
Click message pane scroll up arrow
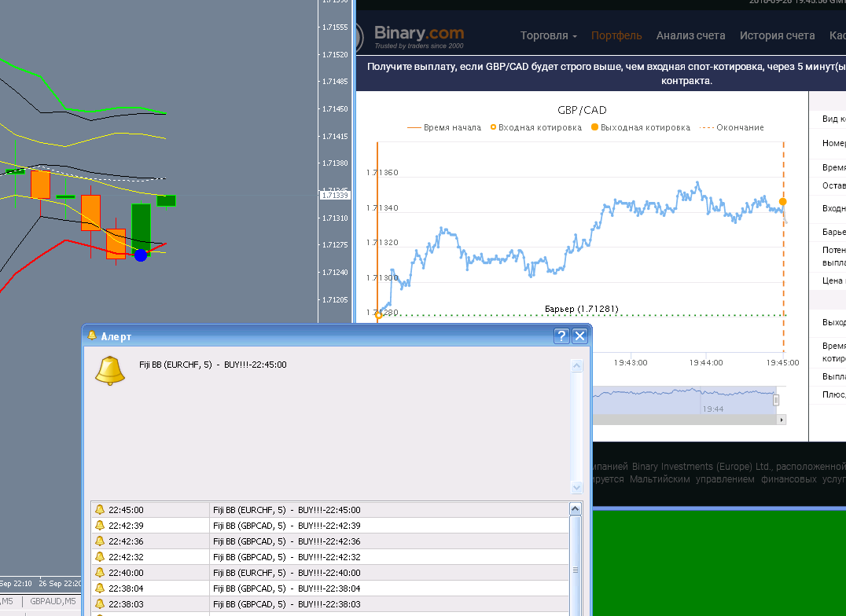pyautogui.click(x=577, y=365)
